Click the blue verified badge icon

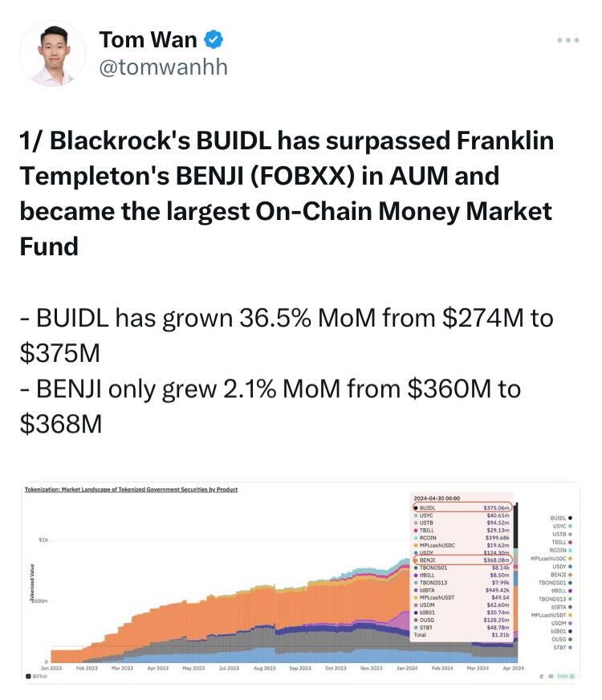(x=214, y=39)
